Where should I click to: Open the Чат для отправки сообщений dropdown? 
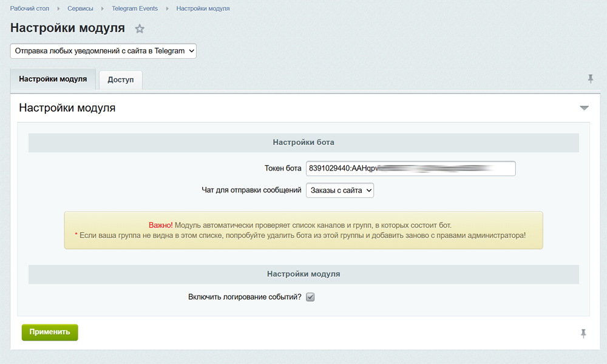pos(340,190)
